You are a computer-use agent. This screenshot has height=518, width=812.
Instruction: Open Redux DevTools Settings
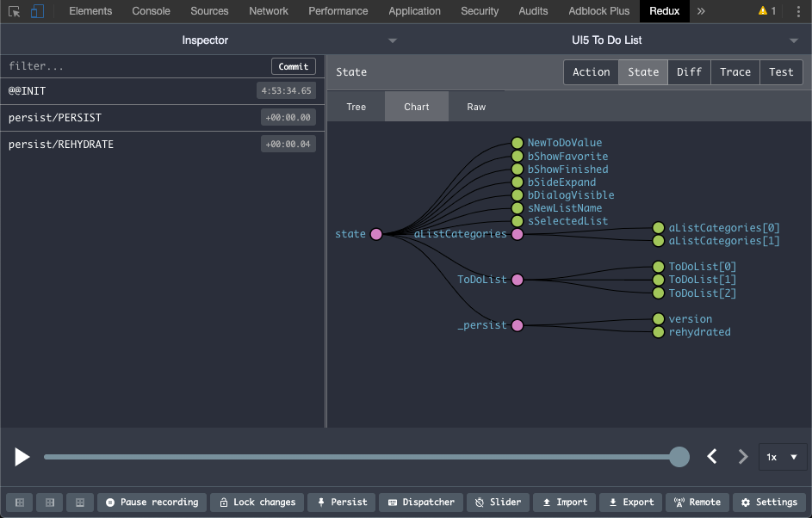coord(769,502)
